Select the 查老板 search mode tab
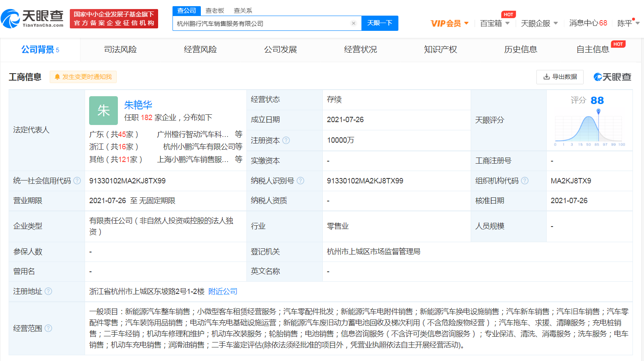The image size is (644, 361). click(x=215, y=11)
